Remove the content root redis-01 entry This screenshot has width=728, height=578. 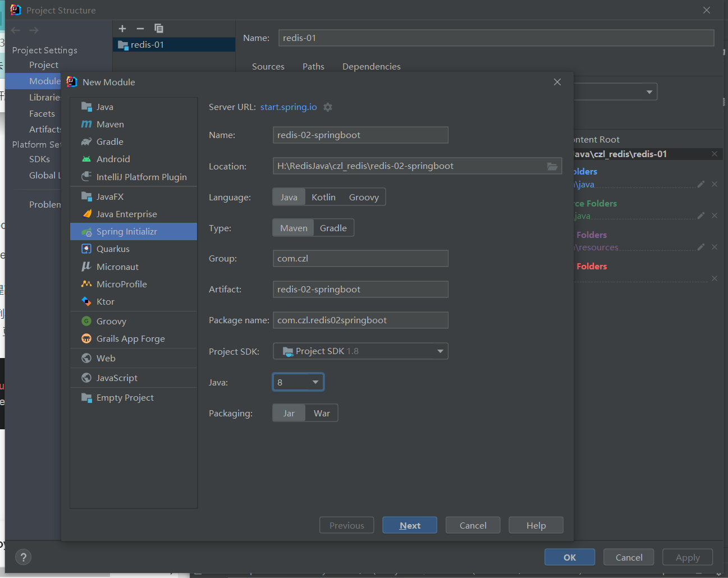pyautogui.click(x=715, y=154)
